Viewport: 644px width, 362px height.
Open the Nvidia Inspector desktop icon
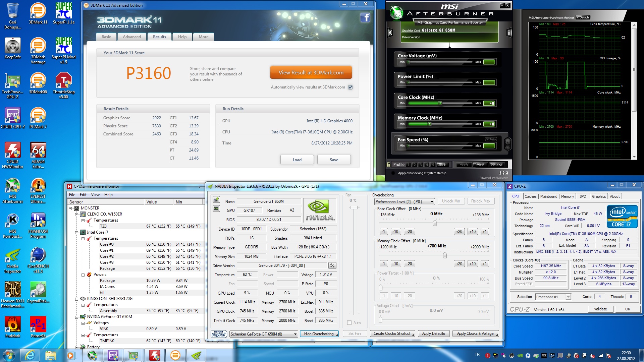(x=13, y=260)
